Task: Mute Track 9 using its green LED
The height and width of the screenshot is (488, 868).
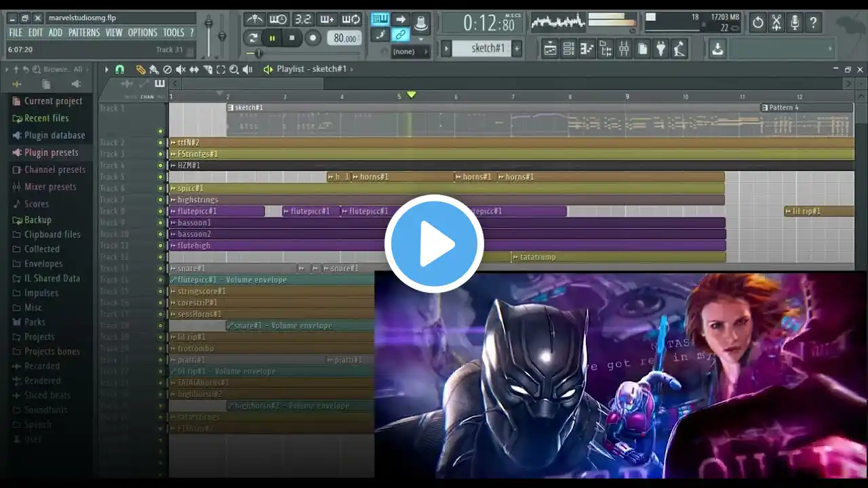Action: pos(161,223)
